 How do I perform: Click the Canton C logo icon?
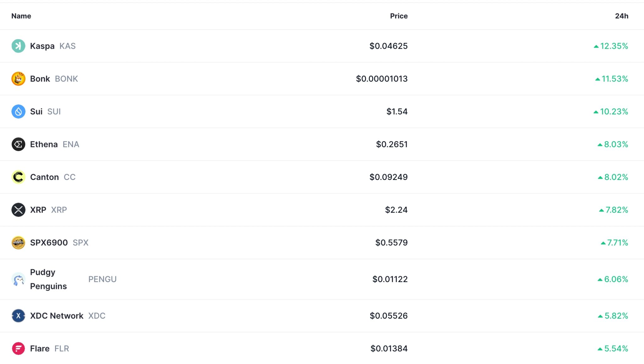coord(18,177)
